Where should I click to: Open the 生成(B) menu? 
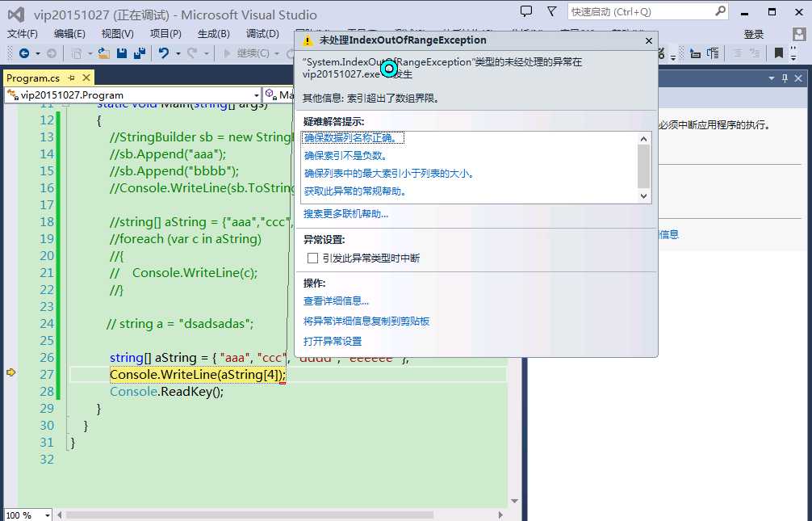click(213, 34)
